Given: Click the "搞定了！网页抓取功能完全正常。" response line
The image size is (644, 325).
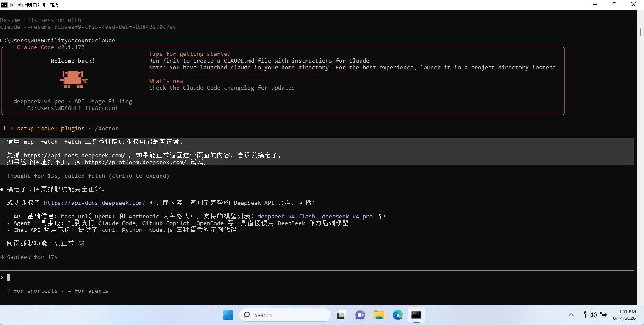Looking at the screenshot, I should click(x=56, y=189).
